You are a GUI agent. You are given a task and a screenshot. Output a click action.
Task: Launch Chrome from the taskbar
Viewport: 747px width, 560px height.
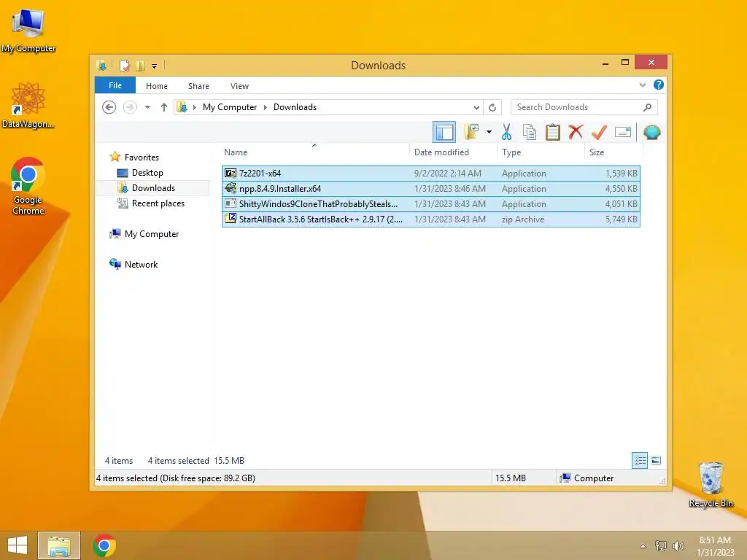click(104, 545)
